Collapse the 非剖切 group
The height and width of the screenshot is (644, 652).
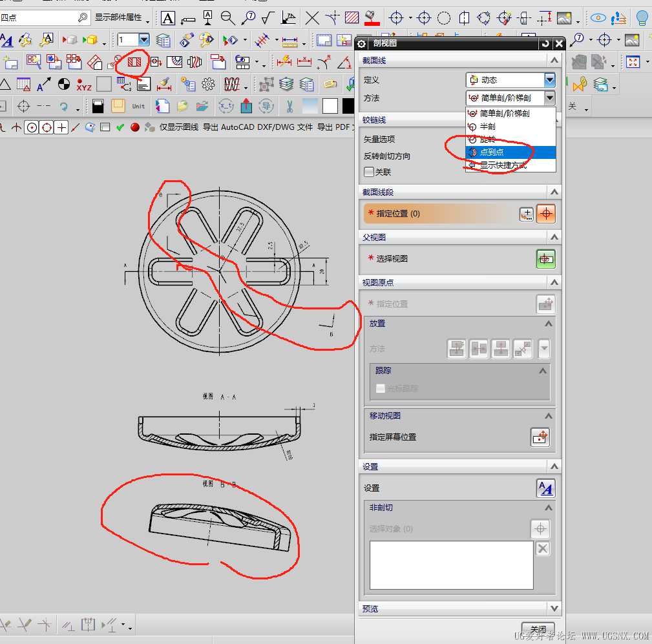tap(549, 508)
